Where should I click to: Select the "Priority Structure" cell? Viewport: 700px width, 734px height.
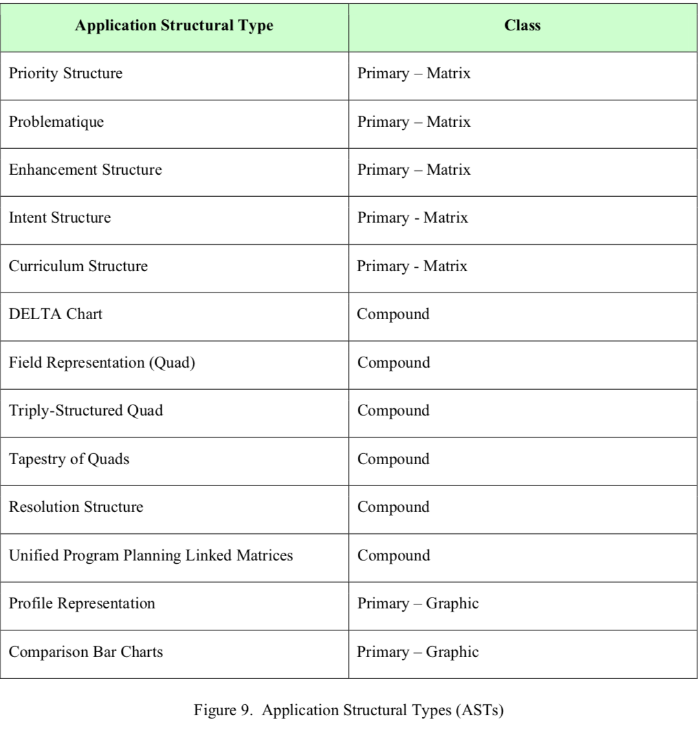pos(65,74)
